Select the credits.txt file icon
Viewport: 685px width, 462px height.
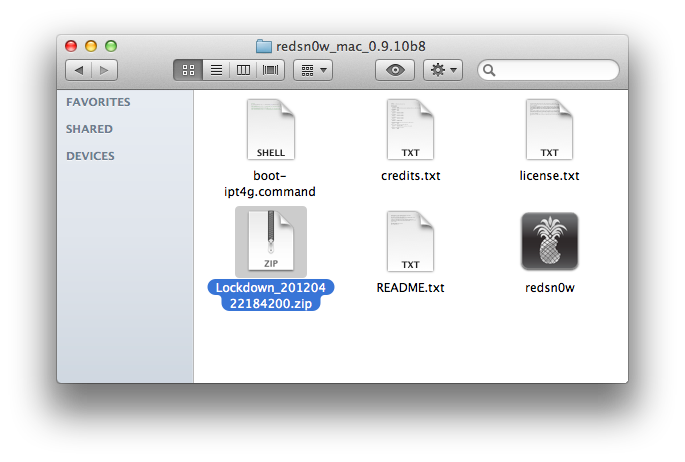click(410, 129)
